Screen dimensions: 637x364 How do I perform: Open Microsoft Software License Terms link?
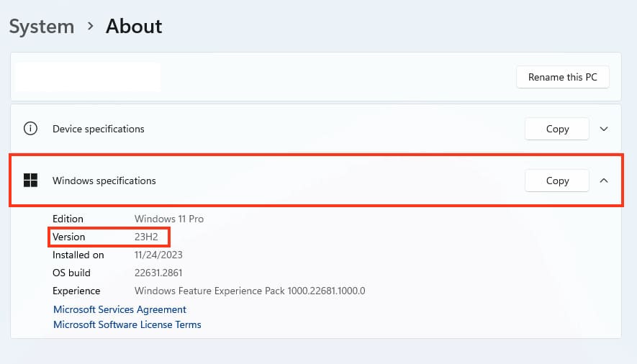pos(127,324)
